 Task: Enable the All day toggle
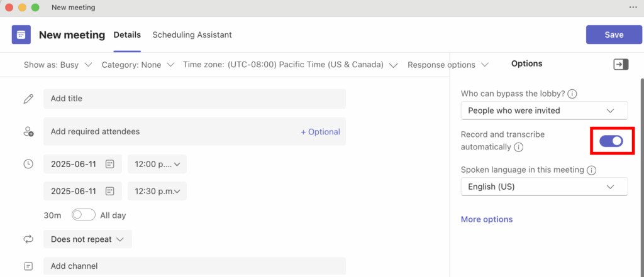[x=84, y=215]
